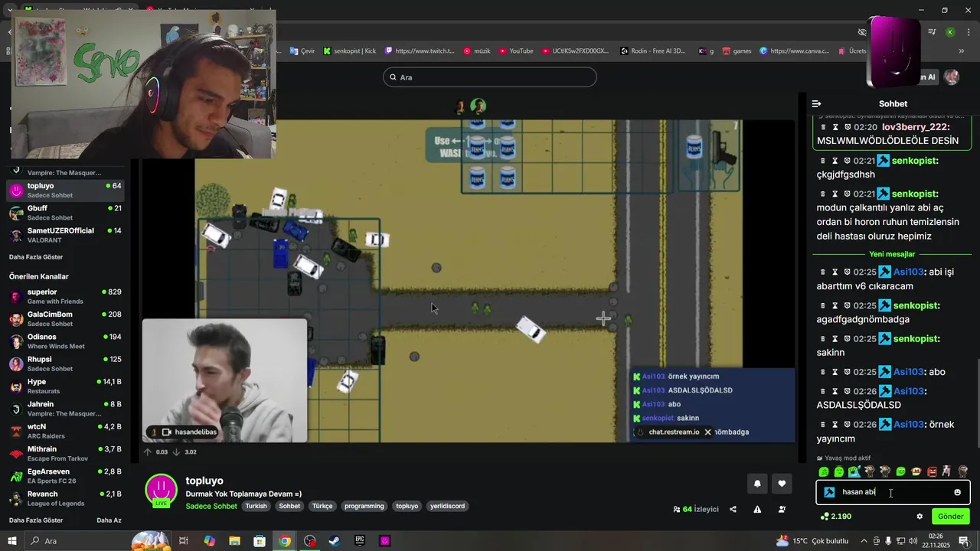The width and height of the screenshot is (980, 551).
Task: Open the müzik bookmark
Action: pyautogui.click(x=476, y=51)
